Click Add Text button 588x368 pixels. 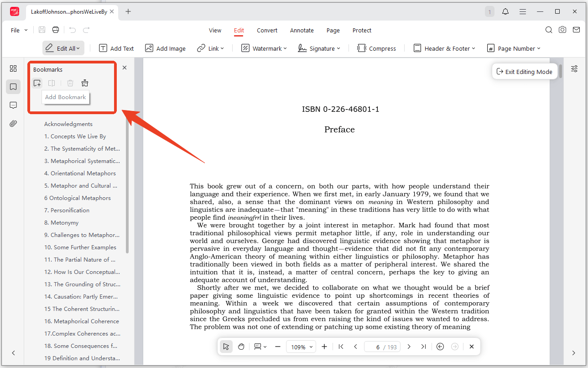(x=116, y=48)
